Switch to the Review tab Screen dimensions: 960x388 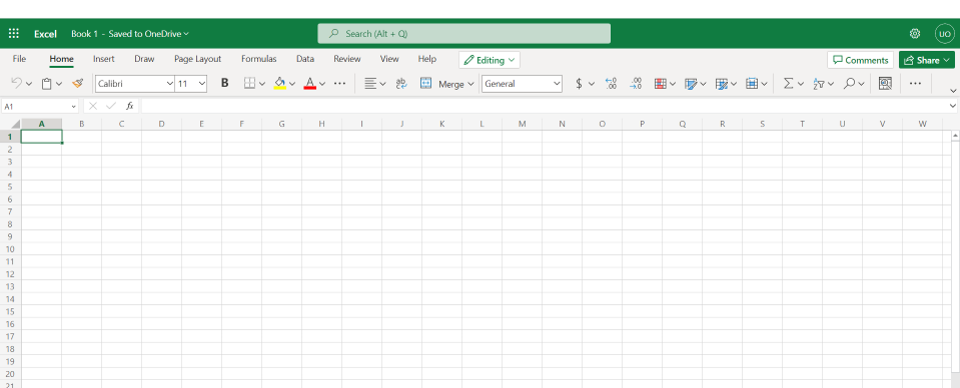click(x=347, y=59)
